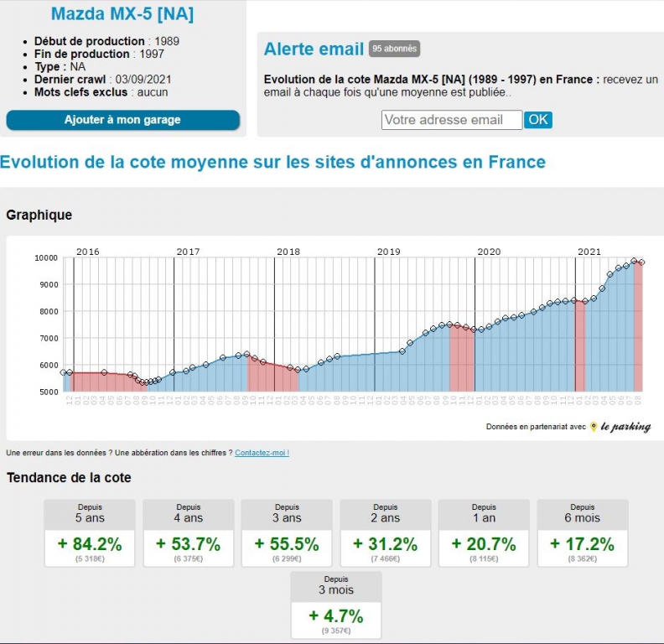Click the +17.2% value for 6 mois
Screen dimensions: 664x644
click(x=583, y=544)
